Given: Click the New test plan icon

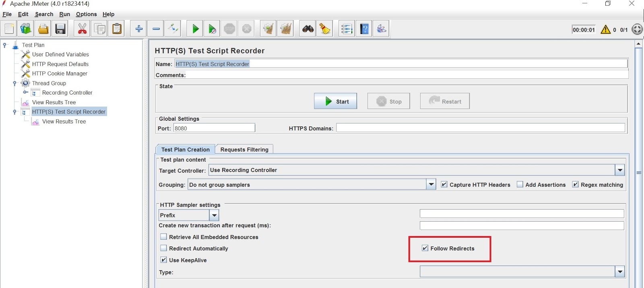Looking at the screenshot, I should [x=9, y=29].
